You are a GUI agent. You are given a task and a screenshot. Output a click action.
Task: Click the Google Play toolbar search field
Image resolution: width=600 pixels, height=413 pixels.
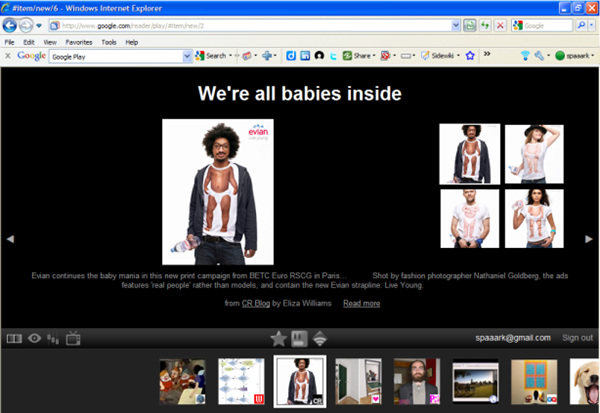[x=116, y=57]
